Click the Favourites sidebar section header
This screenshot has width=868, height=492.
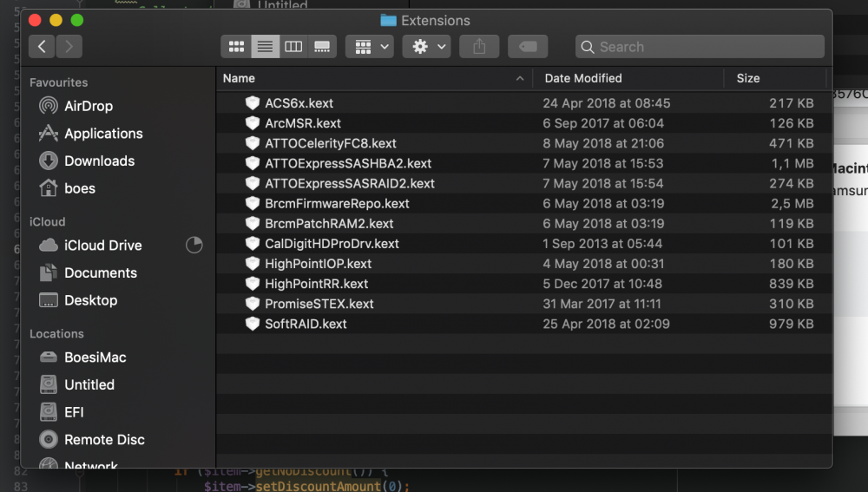[x=59, y=82]
